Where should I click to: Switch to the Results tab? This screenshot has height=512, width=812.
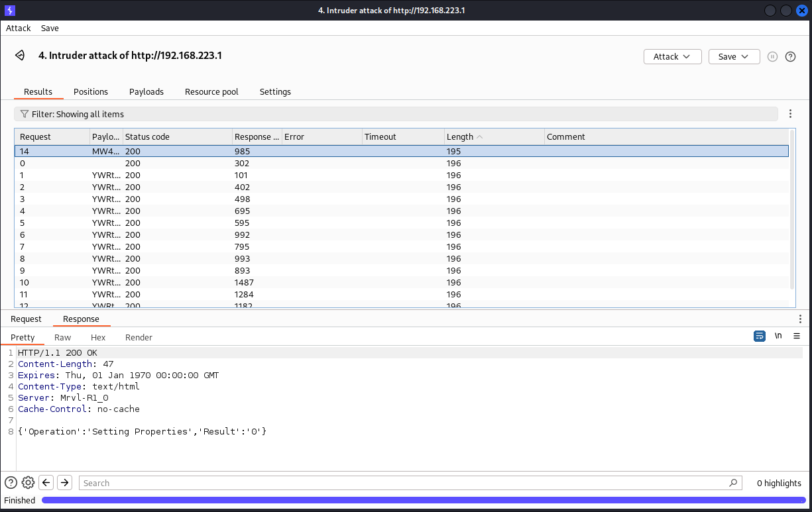(x=38, y=91)
